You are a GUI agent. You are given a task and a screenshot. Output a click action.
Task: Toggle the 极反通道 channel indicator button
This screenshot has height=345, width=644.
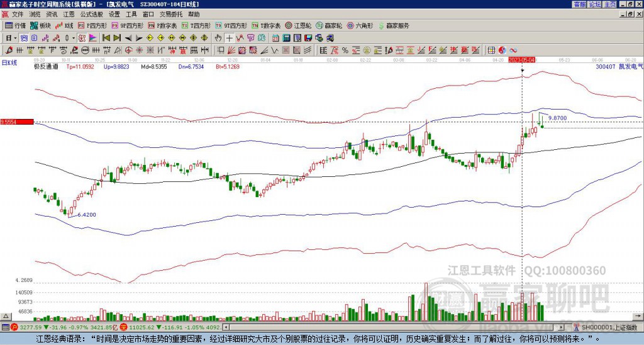(x=82, y=38)
